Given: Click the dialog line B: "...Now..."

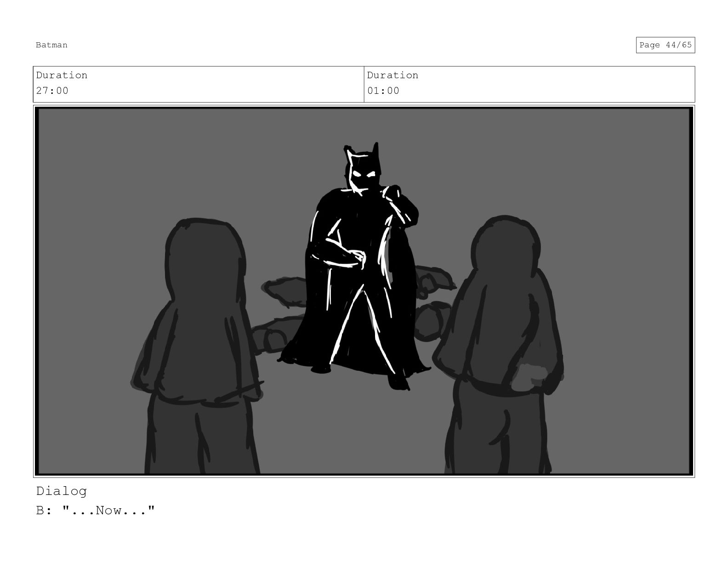Looking at the screenshot, I should 96,511.
